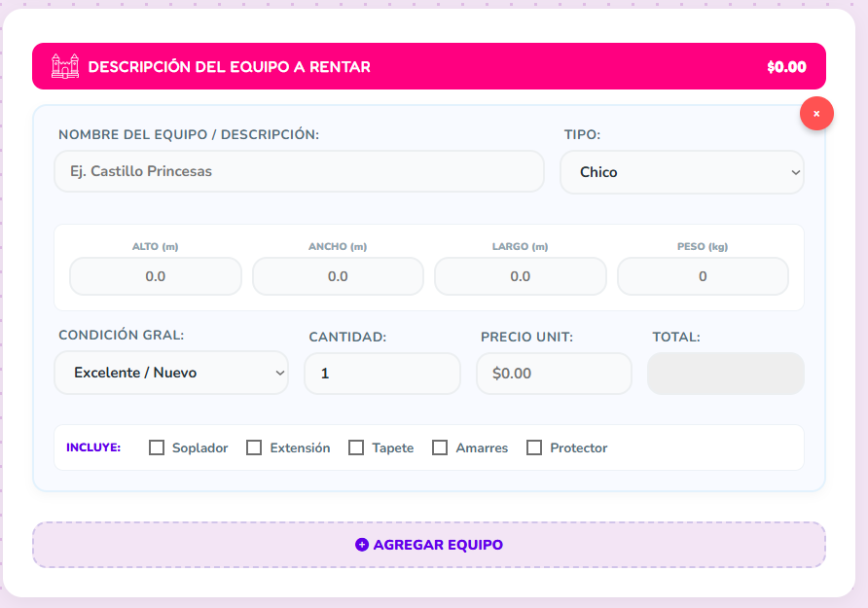Click the plus icon on Agregar Equipo
The height and width of the screenshot is (608, 868).
pos(362,545)
